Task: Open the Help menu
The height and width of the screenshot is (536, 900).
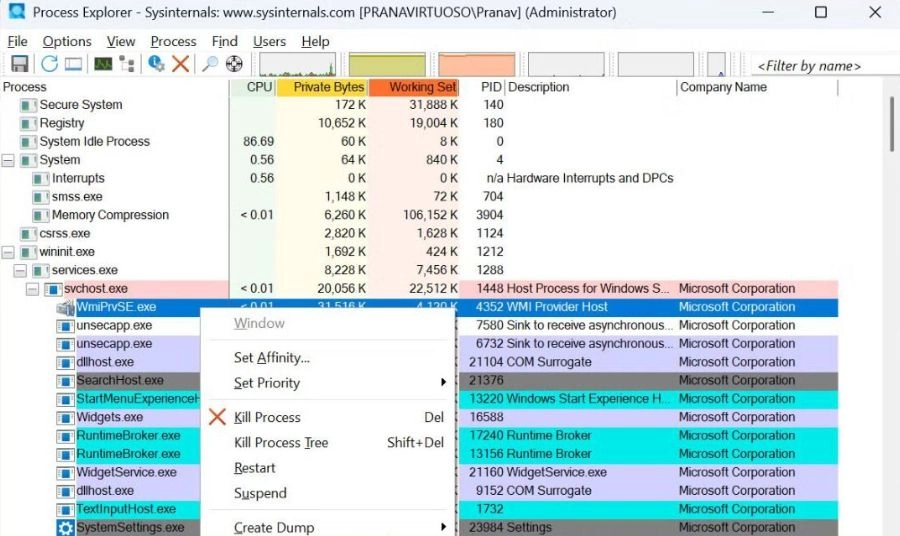Action: (x=315, y=41)
